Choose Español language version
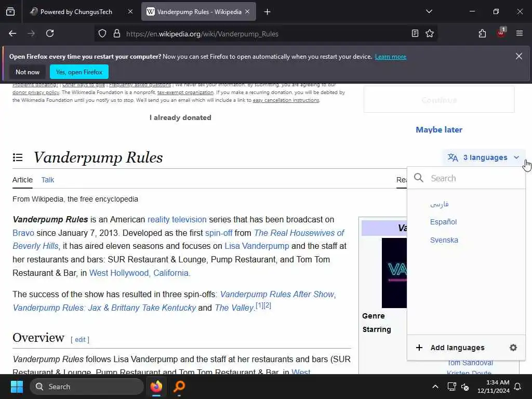Screen dimensions: 532x399 click(444, 222)
